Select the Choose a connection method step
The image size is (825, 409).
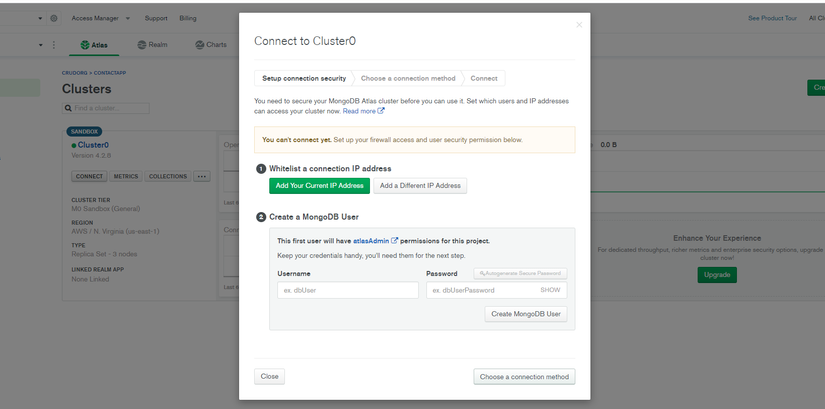pos(408,78)
